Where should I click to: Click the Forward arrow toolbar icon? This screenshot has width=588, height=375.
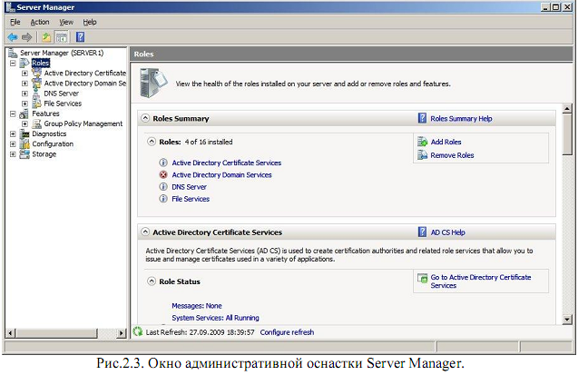click(x=26, y=37)
